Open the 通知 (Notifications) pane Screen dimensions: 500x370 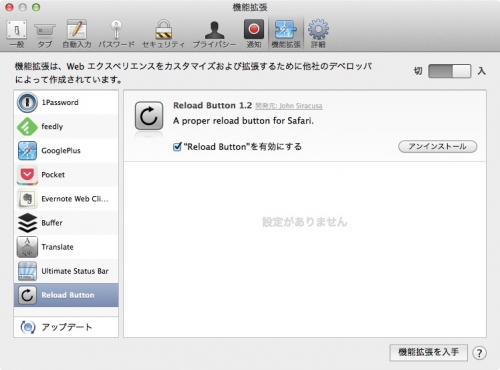(x=254, y=34)
